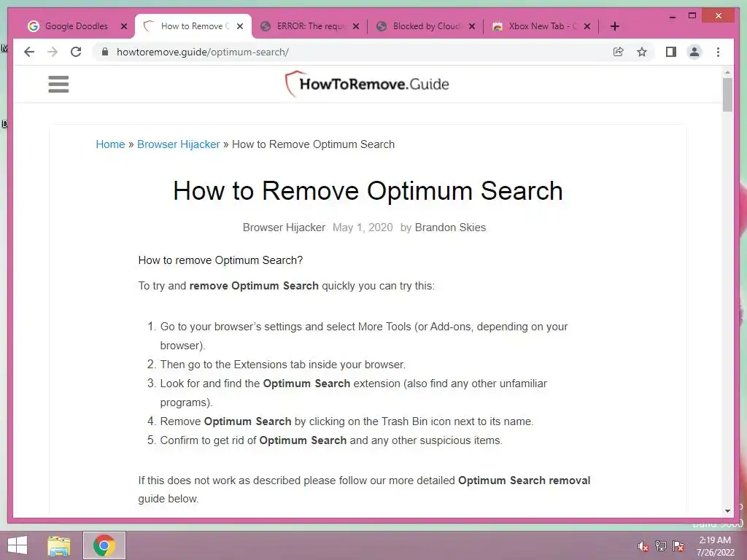Click the 'May 1, 2020' post date
This screenshot has width=747, height=560.
tap(363, 227)
